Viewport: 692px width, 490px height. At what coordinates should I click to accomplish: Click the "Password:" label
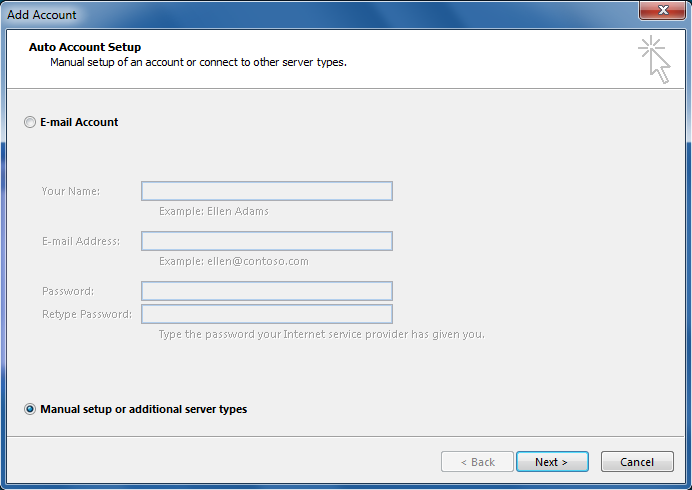point(68,291)
